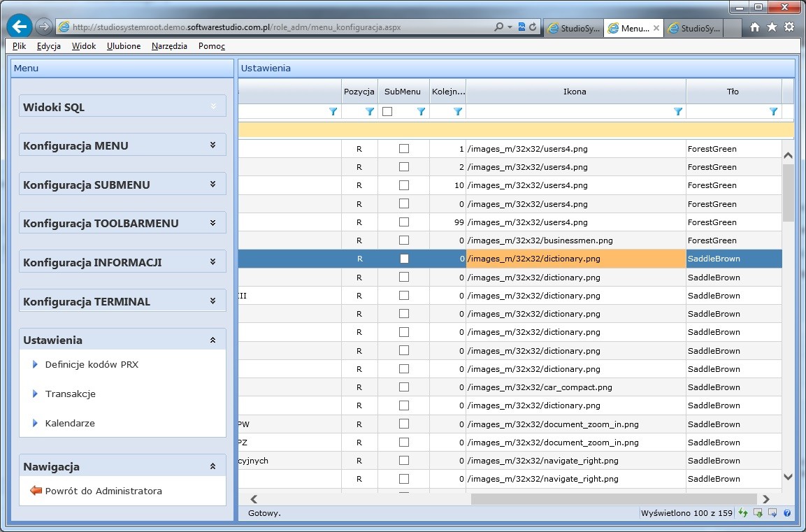Click the Ikona column filter text field
Screen dimensions: 806x532
coord(569,112)
